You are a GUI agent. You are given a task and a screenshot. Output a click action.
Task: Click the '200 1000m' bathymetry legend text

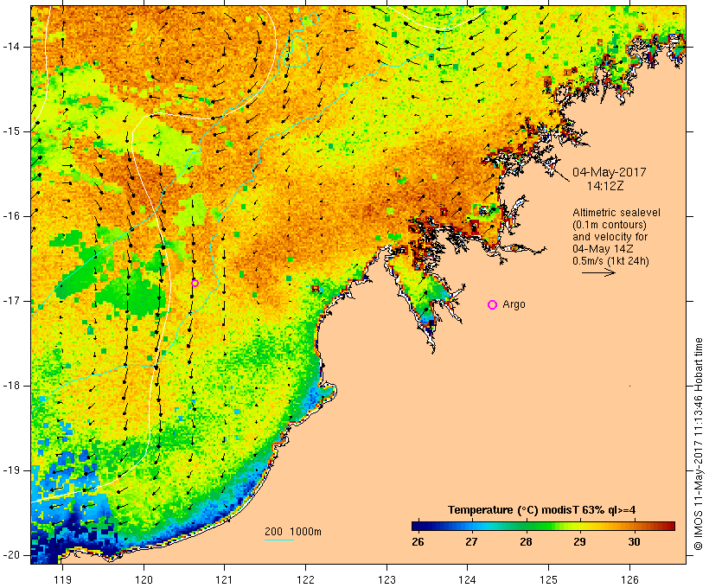pos(293,532)
